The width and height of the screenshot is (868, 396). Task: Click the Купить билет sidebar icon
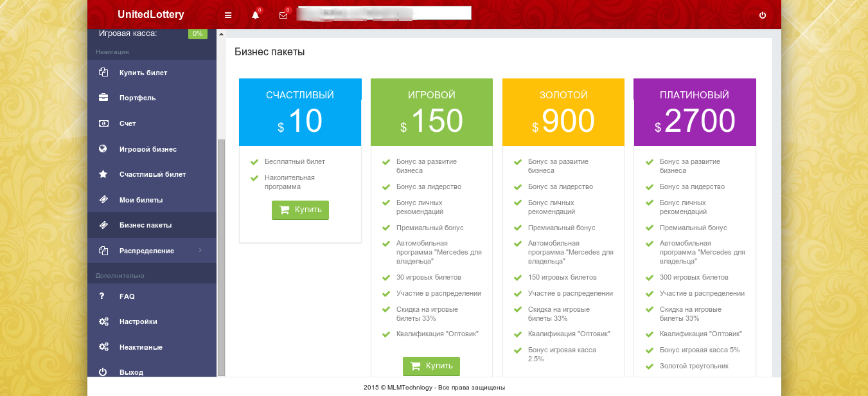coord(103,73)
